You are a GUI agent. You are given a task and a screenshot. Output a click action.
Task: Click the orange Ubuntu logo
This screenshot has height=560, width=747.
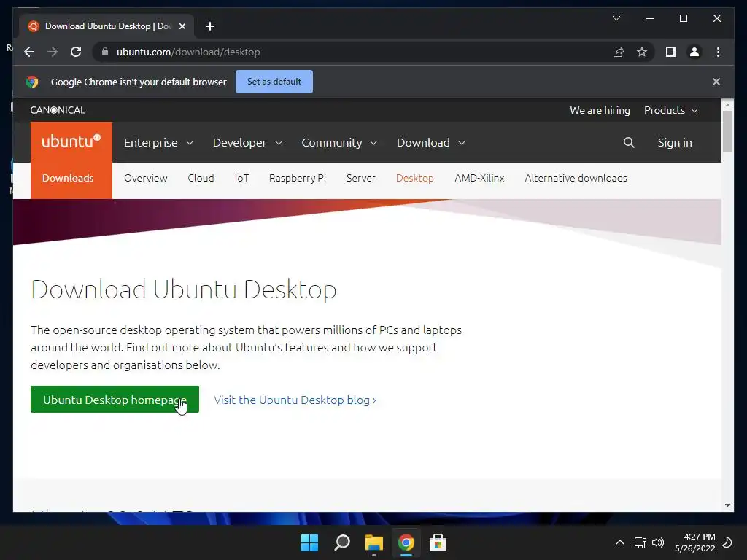click(x=71, y=142)
